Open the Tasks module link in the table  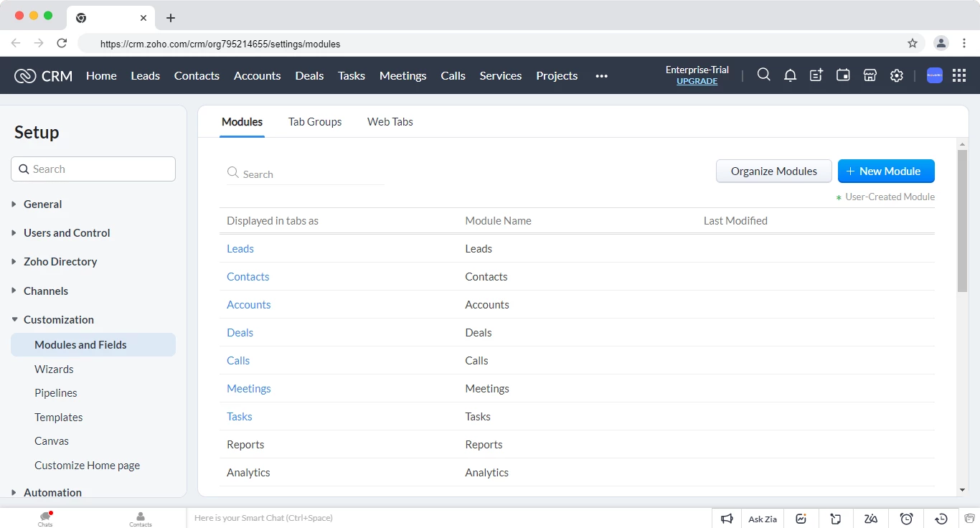tap(240, 417)
